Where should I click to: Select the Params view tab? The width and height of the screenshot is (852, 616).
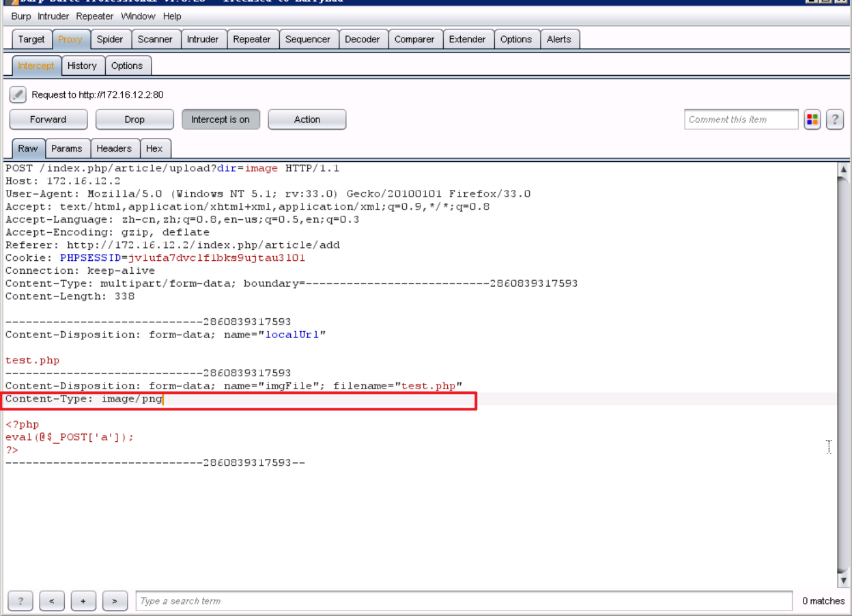67,148
